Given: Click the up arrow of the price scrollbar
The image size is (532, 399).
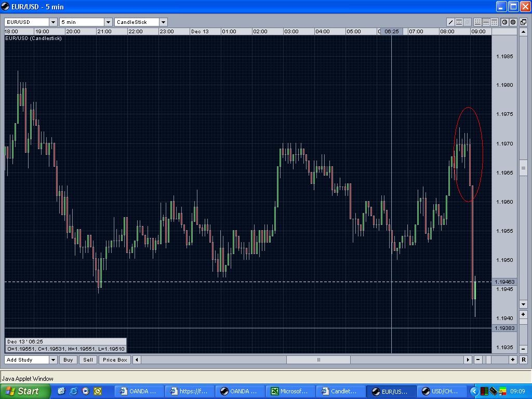Looking at the screenshot, I should click(x=523, y=32).
